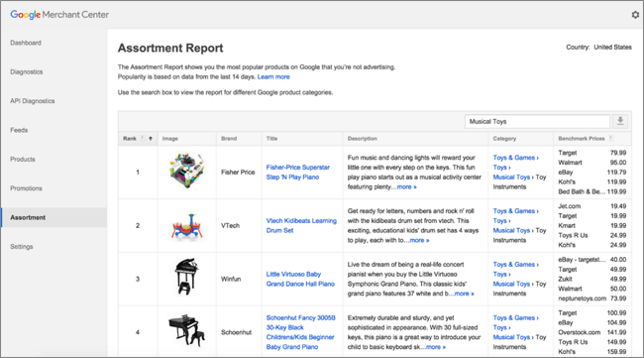The width and height of the screenshot is (644, 358).
Task: Open the Products section
Action: (x=23, y=160)
